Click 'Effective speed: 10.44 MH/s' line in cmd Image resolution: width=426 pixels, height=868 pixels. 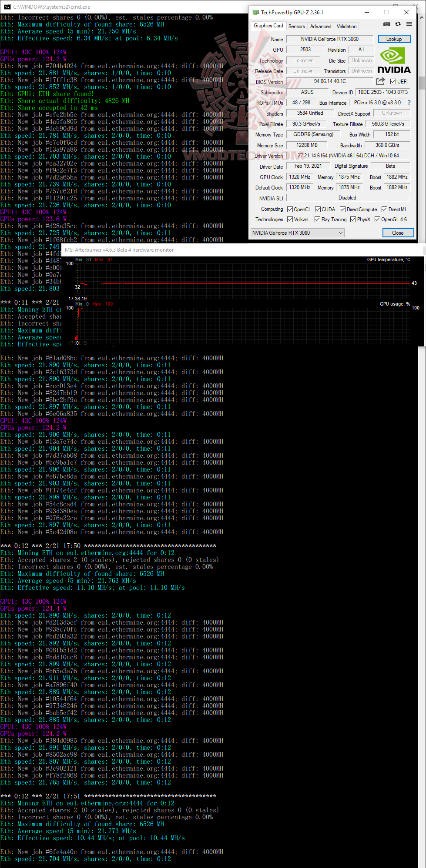(x=93, y=838)
